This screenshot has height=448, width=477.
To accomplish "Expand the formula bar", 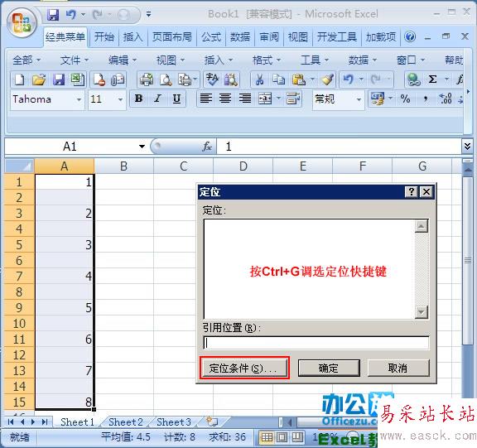I will tap(467, 147).
